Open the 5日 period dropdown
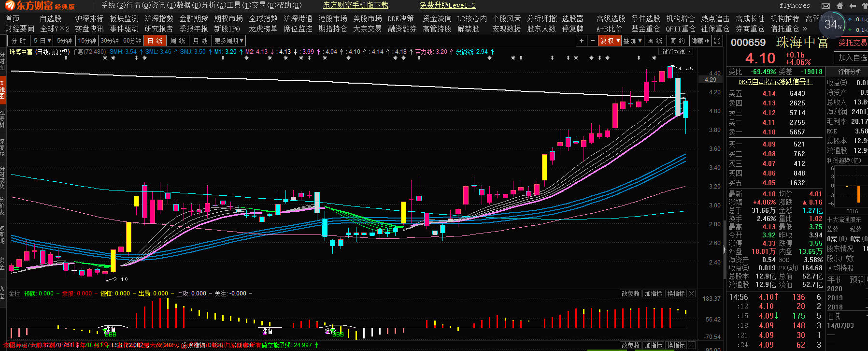 pyautogui.click(x=42, y=41)
